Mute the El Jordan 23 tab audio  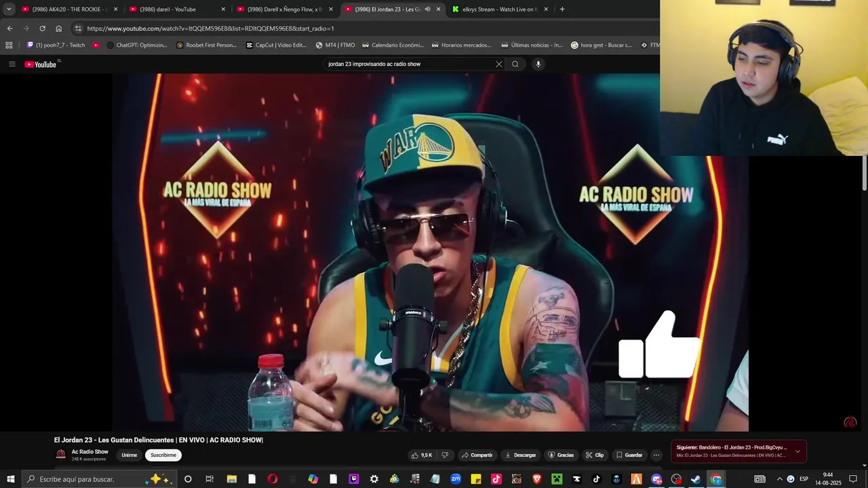[427, 9]
